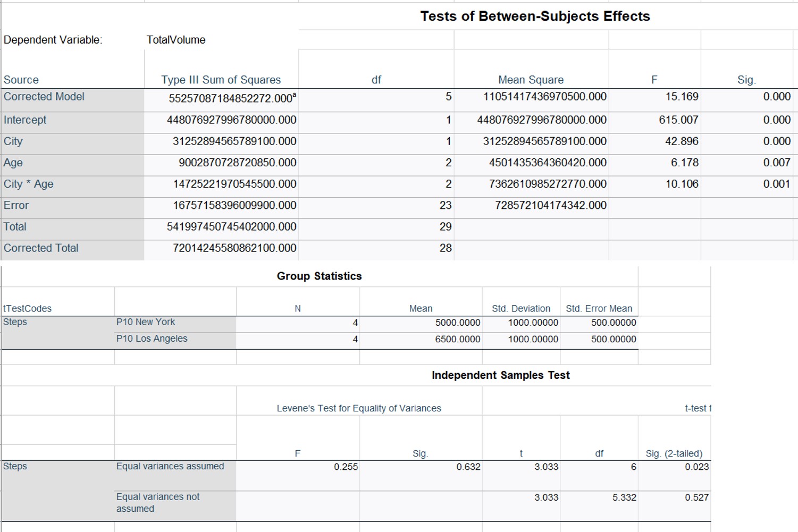Select the 'Equal variances not assumed' row label
Screen dimensions: 798x532
158,503
